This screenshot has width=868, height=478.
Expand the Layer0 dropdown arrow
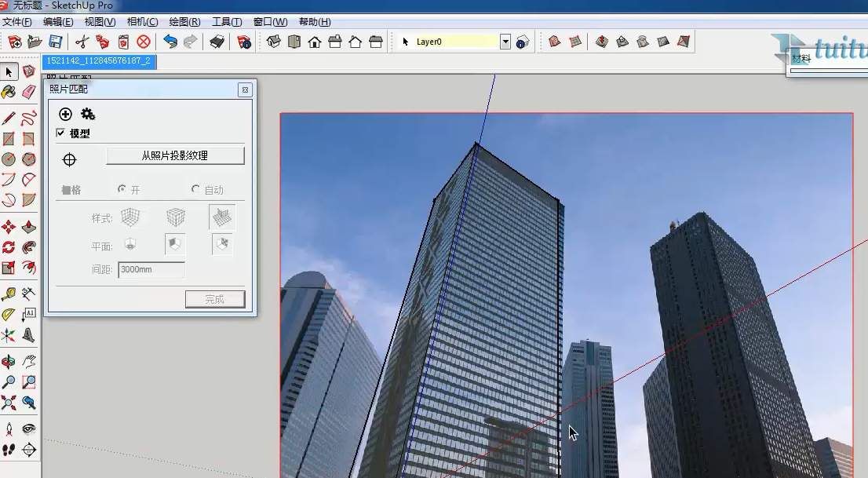pos(505,42)
